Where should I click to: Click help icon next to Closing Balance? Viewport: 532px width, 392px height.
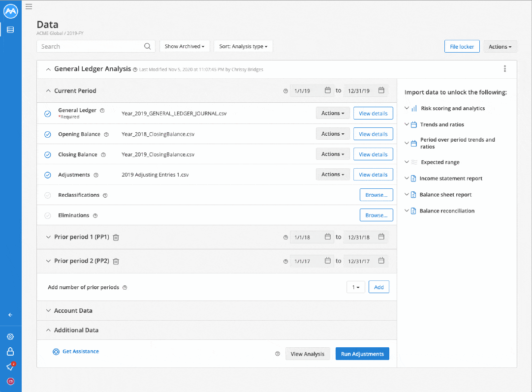click(103, 154)
